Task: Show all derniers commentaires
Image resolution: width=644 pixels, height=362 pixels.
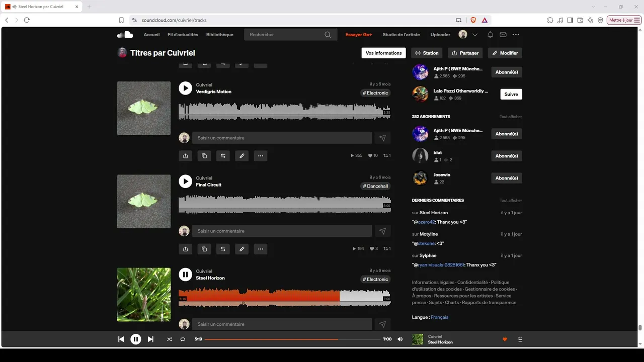Action: 511,201
